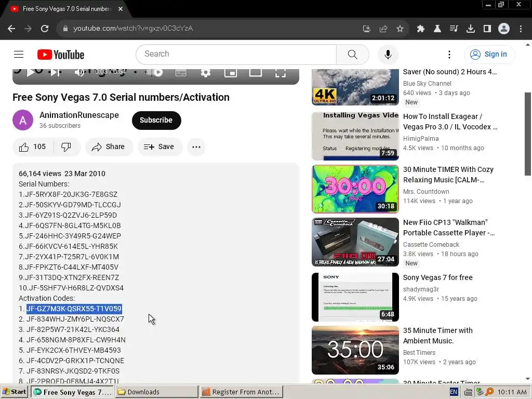The image size is (532, 399).
Task: Switch to Register From Another taskbar window
Action: pos(242,392)
